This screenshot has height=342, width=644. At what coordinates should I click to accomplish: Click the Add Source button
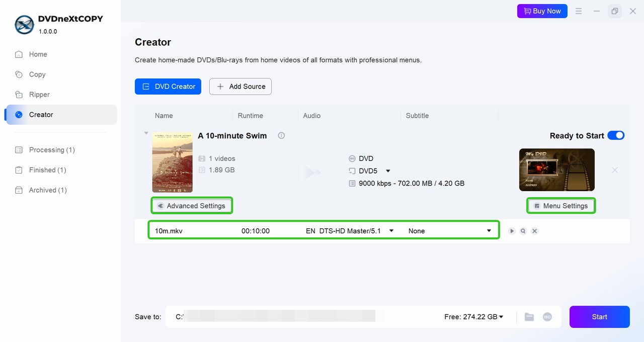240,87
